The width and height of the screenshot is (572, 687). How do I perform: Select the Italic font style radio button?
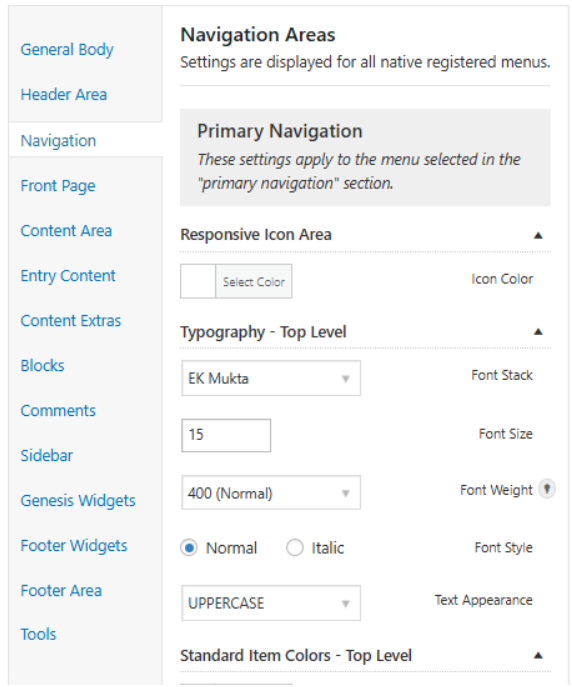[294, 548]
